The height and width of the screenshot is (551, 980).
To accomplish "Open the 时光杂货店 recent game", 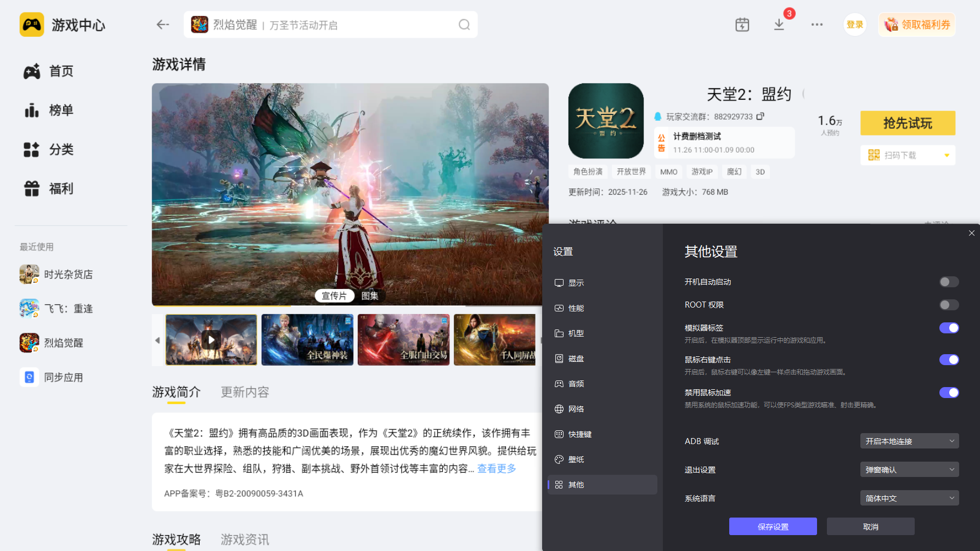I will [57, 274].
